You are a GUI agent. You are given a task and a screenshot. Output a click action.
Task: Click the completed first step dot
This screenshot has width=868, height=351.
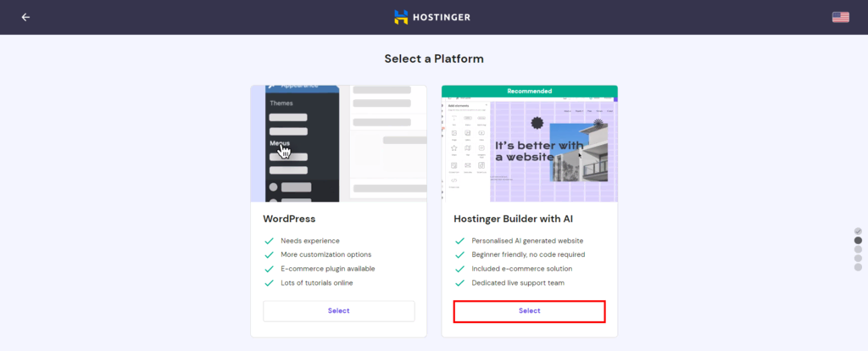pyautogui.click(x=858, y=231)
